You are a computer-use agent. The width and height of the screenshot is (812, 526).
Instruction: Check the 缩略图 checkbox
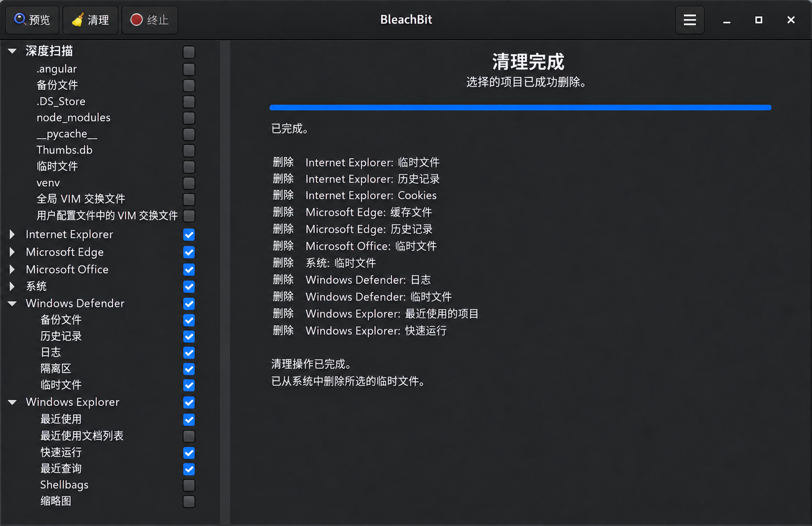pos(189,502)
